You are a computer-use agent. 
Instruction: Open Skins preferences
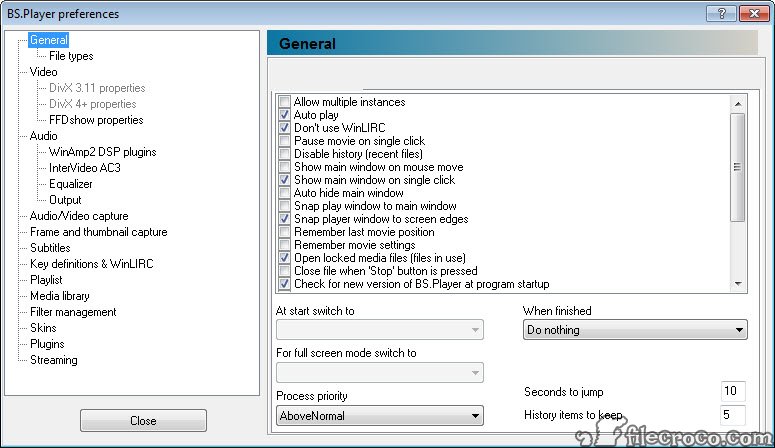[43, 328]
